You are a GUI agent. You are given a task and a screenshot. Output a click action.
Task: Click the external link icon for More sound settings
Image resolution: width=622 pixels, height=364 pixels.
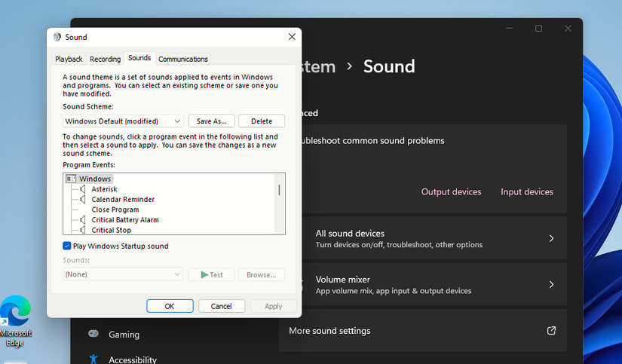click(x=551, y=331)
